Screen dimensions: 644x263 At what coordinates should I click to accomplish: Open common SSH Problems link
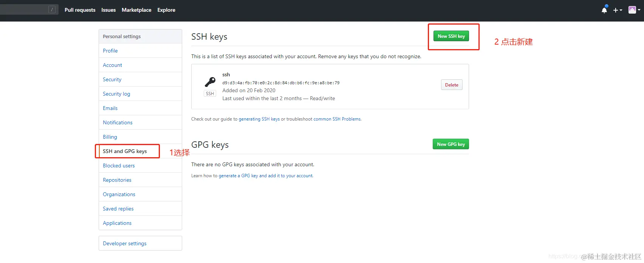point(337,119)
